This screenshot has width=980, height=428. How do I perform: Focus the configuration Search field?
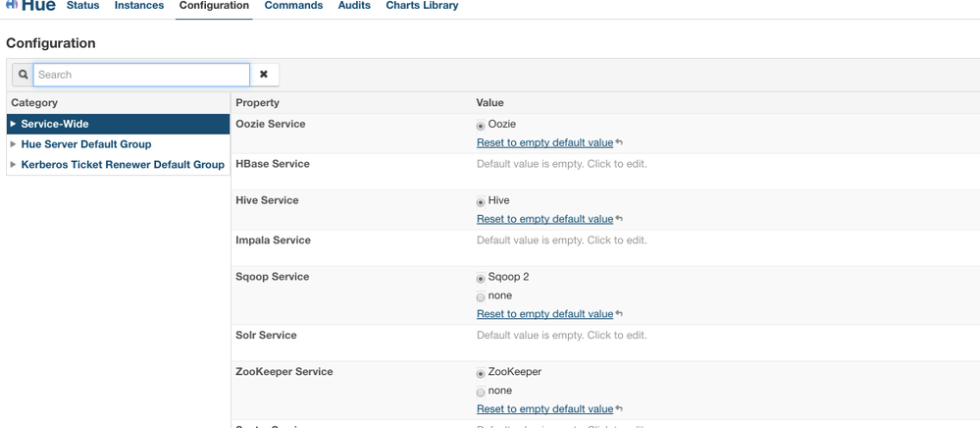pyautogui.click(x=141, y=75)
